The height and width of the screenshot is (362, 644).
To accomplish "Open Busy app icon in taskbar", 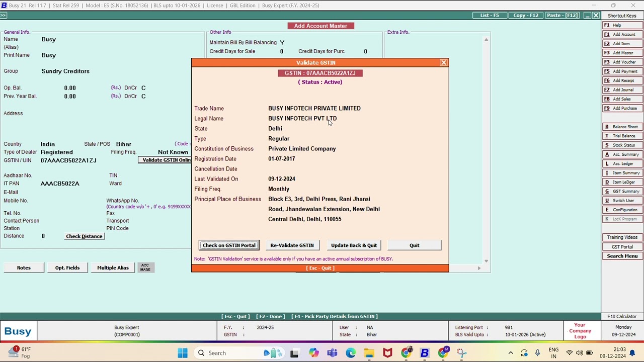I will 425,353.
